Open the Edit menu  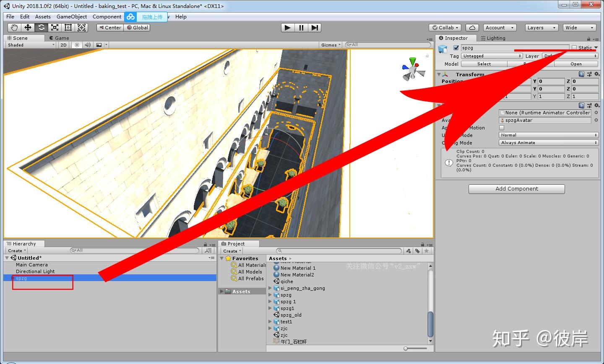pyautogui.click(x=25, y=17)
